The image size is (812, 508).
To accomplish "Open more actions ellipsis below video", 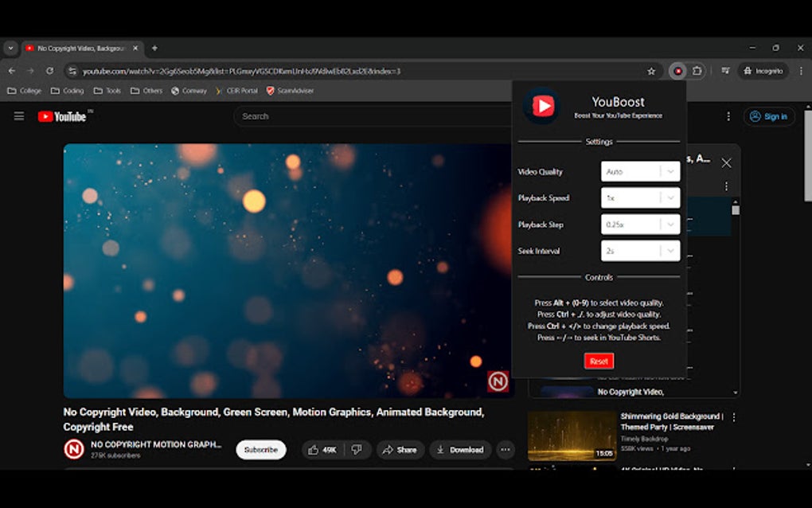I will pyautogui.click(x=505, y=450).
